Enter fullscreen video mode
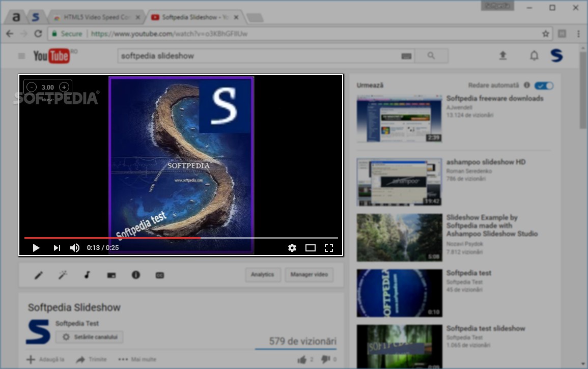 pyautogui.click(x=328, y=248)
